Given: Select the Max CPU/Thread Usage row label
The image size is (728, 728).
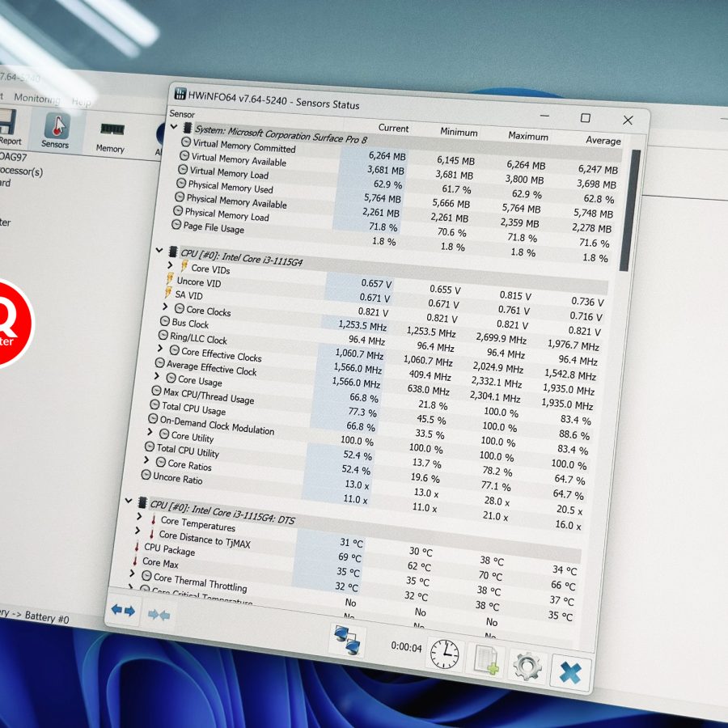Looking at the screenshot, I should tap(209, 396).
